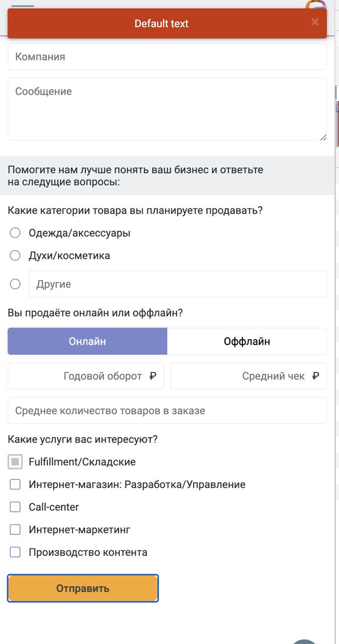Click the Годовой оборот field

[x=86, y=376]
